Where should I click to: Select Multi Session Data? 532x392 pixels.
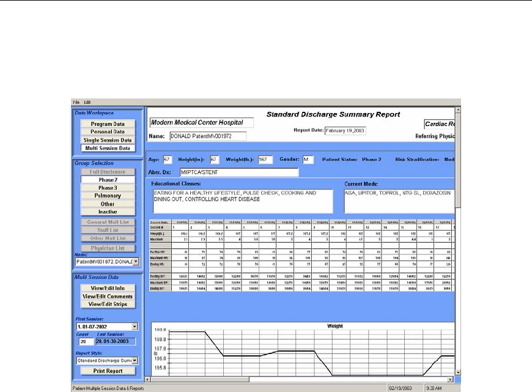pos(108,148)
